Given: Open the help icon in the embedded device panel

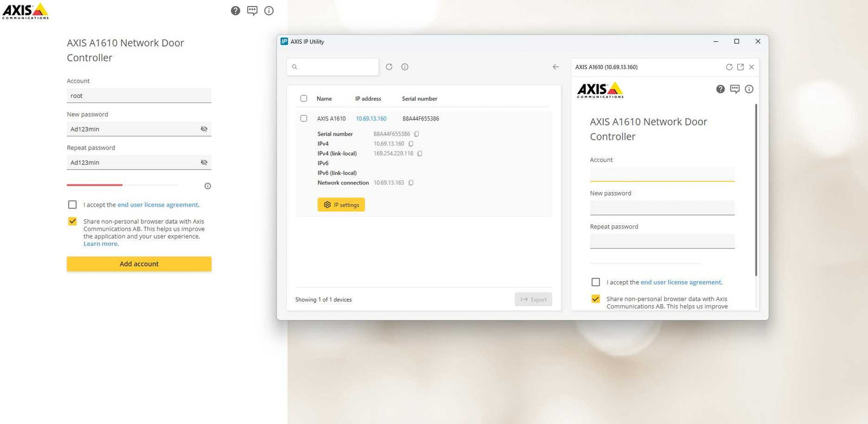Looking at the screenshot, I should point(720,89).
